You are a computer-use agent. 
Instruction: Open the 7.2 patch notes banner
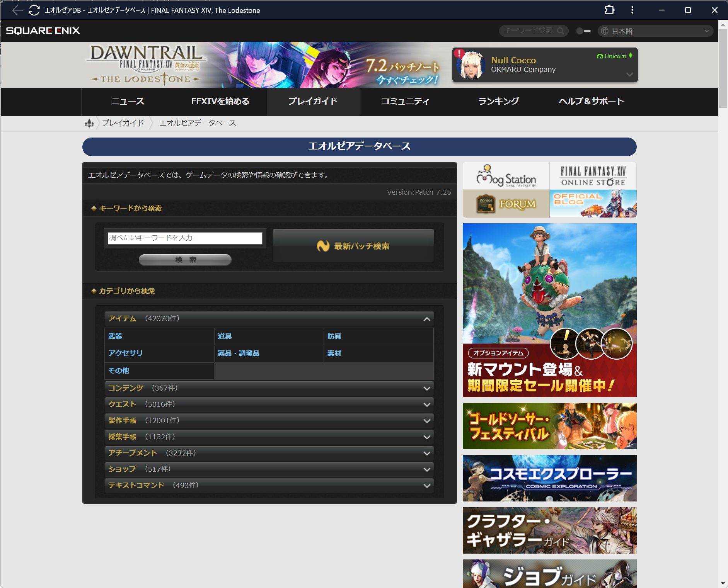pos(402,71)
